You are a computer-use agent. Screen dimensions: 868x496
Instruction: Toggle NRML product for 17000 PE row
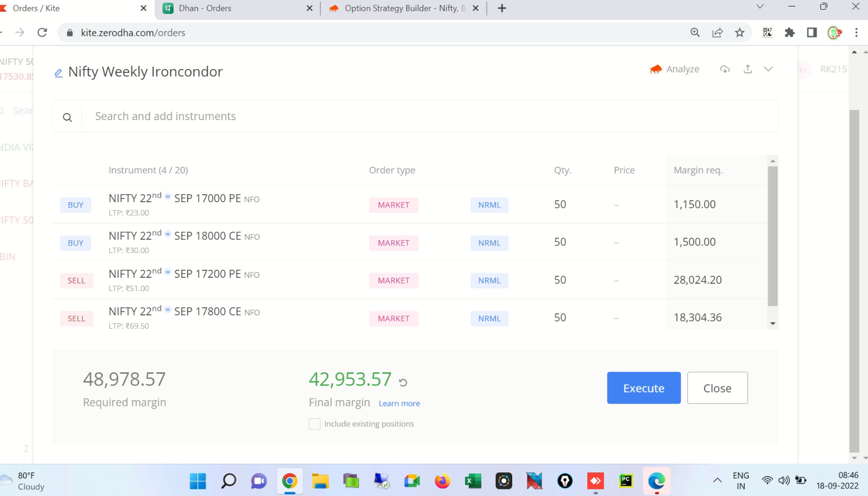(x=489, y=205)
